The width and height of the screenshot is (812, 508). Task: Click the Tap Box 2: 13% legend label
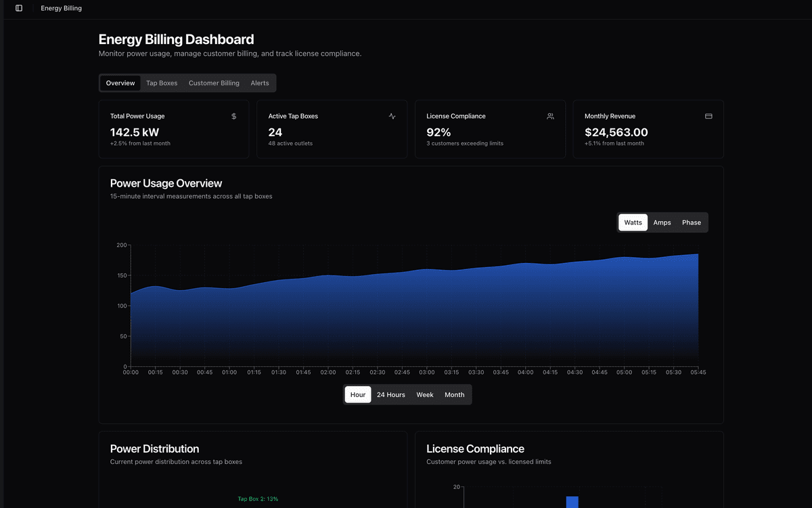tap(257, 499)
